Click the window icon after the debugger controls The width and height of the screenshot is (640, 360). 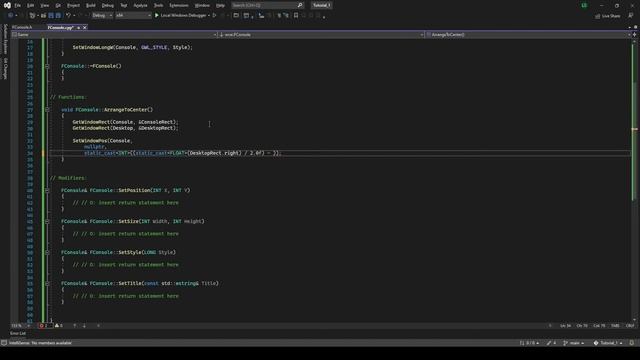[x=236, y=16]
